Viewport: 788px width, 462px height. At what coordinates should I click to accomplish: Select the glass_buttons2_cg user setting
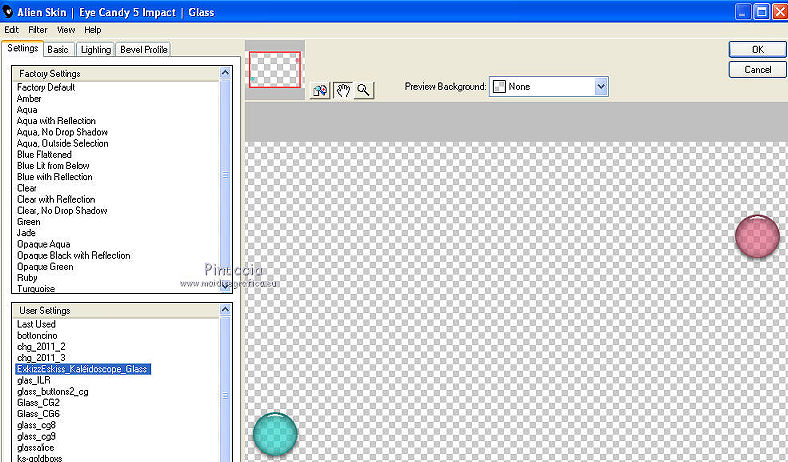53,392
